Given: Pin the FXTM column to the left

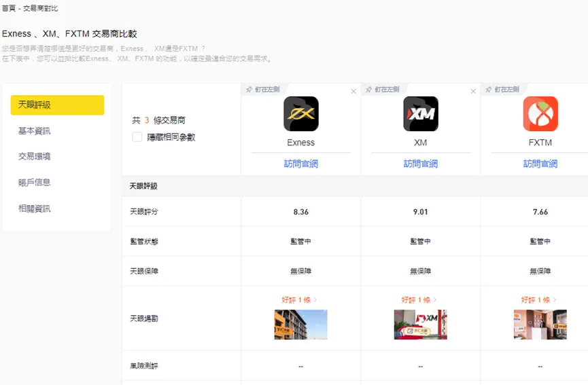Looking at the screenshot, I should [x=502, y=90].
